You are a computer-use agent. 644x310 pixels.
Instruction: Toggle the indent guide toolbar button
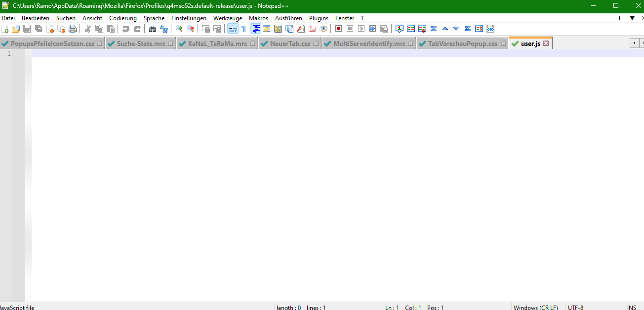click(x=256, y=29)
